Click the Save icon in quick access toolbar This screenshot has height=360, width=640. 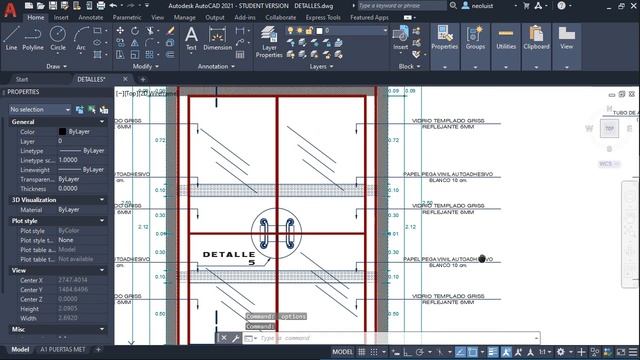pos(53,6)
